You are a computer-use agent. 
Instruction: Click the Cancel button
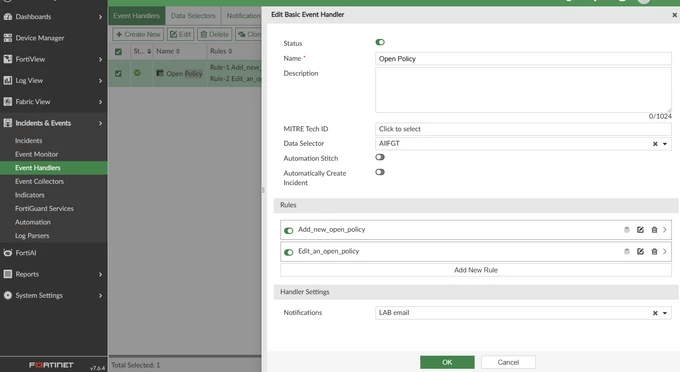pyautogui.click(x=508, y=362)
